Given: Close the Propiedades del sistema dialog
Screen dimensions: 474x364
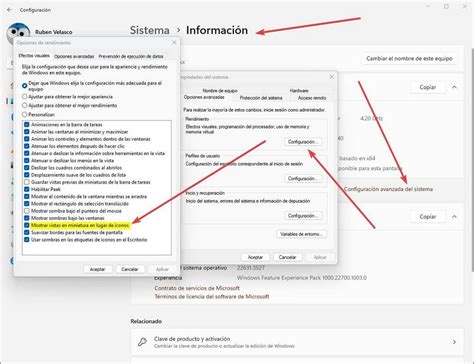Looking at the screenshot, I should click(332, 77).
